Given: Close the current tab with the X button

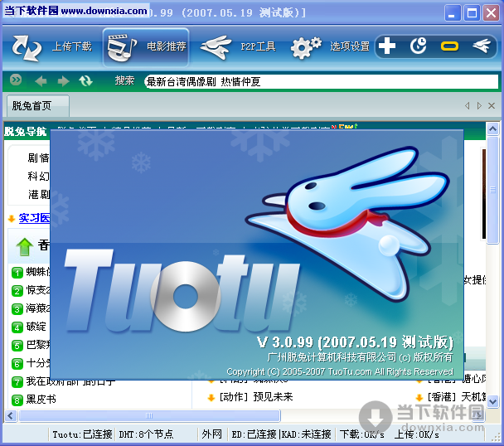Looking at the screenshot, I should [x=491, y=106].
